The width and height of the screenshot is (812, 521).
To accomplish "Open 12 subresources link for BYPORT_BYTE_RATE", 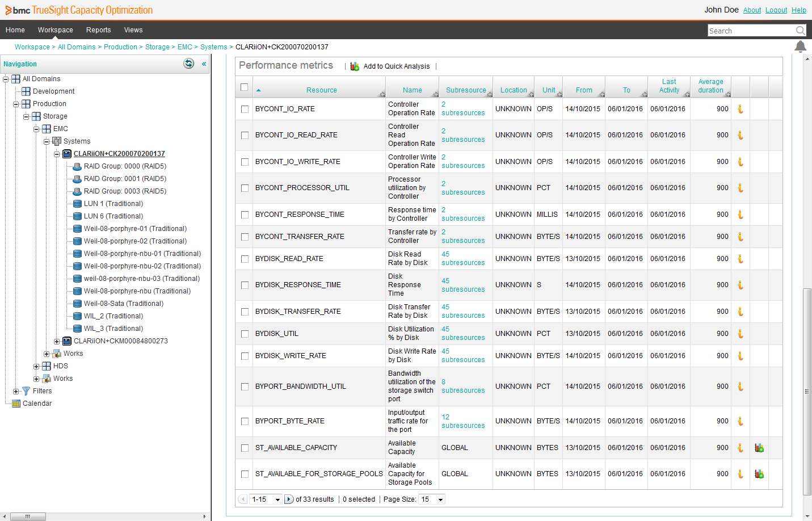I will 463,421.
